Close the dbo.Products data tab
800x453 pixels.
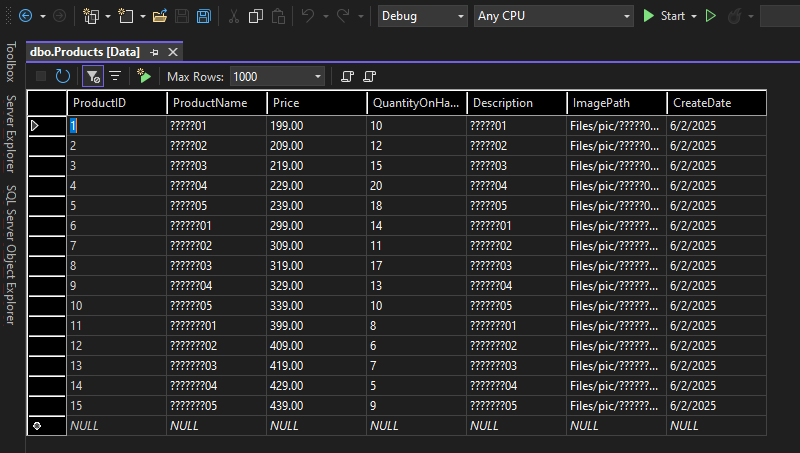coord(173,51)
